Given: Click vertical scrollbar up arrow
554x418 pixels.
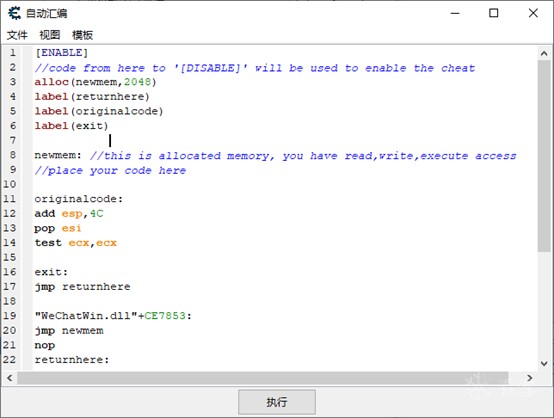Looking at the screenshot, I should (544, 54).
